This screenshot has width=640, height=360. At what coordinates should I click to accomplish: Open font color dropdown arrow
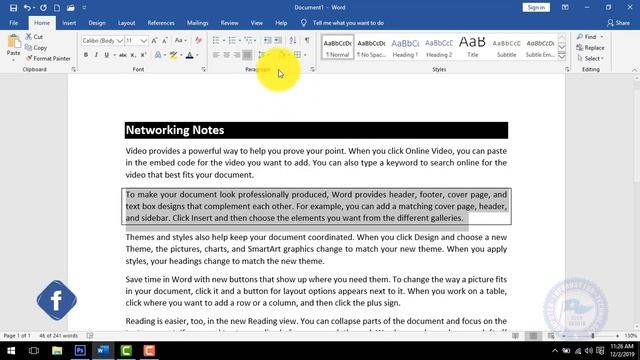[x=197, y=55]
